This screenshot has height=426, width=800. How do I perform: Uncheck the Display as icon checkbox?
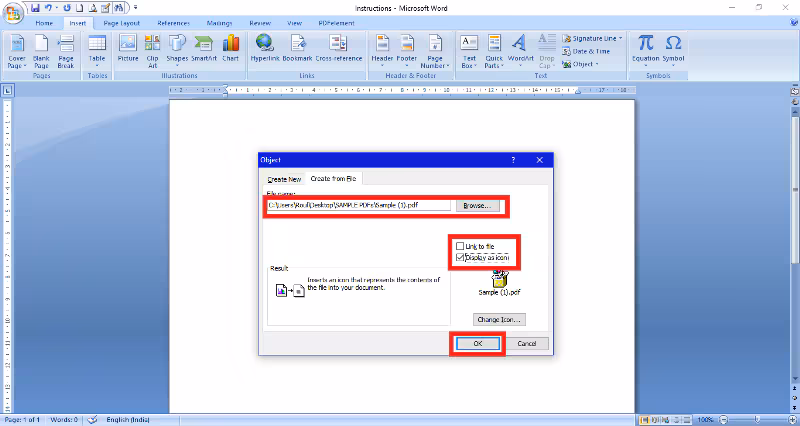(x=460, y=258)
